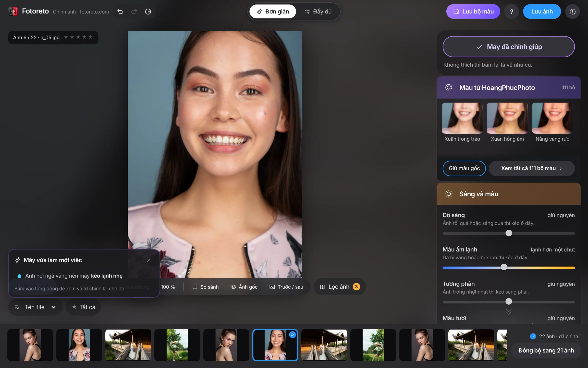Switch to the 'Đầy đủ' mode tab

(318, 12)
